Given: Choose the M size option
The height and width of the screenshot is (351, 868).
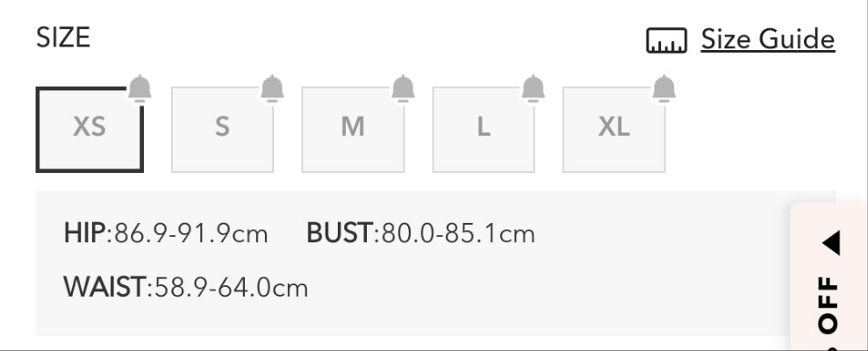Looking at the screenshot, I should 353,128.
